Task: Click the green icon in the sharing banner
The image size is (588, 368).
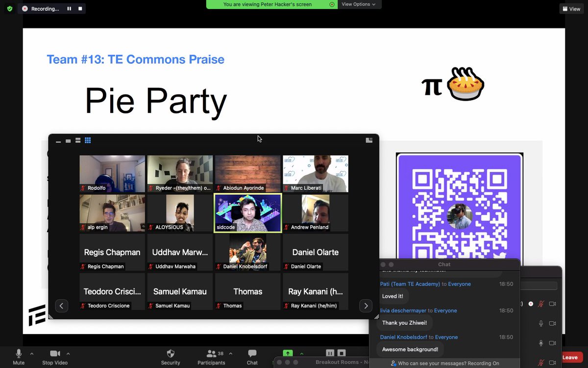Action: point(332,4)
